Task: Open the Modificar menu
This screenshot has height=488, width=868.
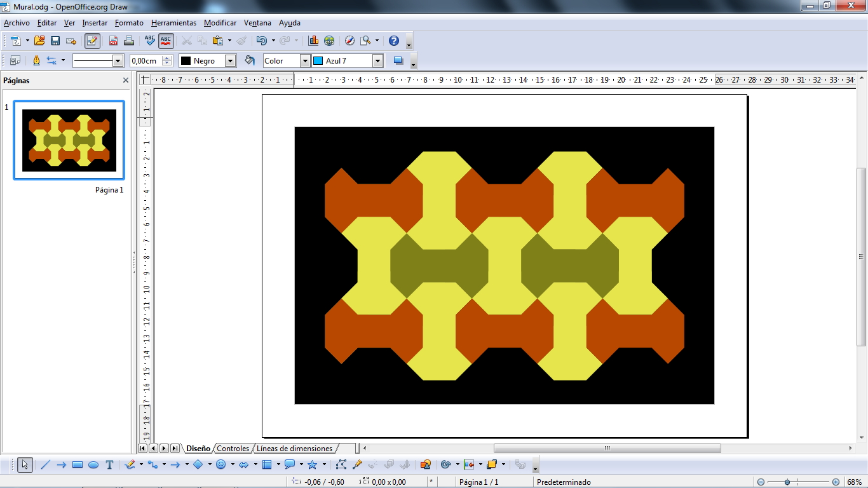Action: pos(220,23)
